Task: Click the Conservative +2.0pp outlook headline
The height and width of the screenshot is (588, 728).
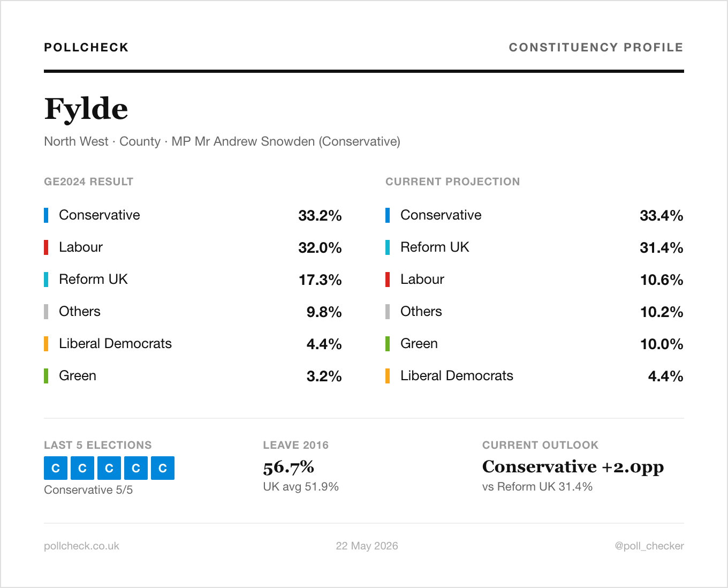Action: [x=573, y=467]
